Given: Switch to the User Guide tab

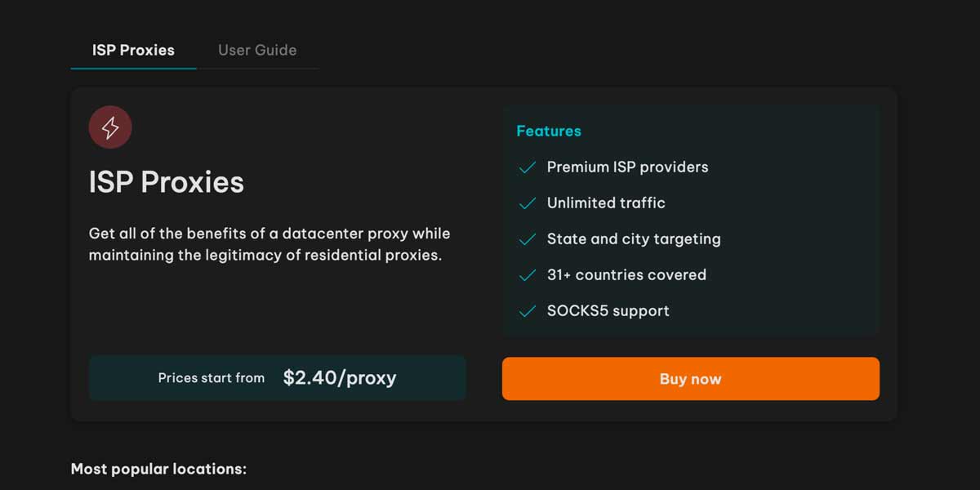Looking at the screenshot, I should point(257,50).
